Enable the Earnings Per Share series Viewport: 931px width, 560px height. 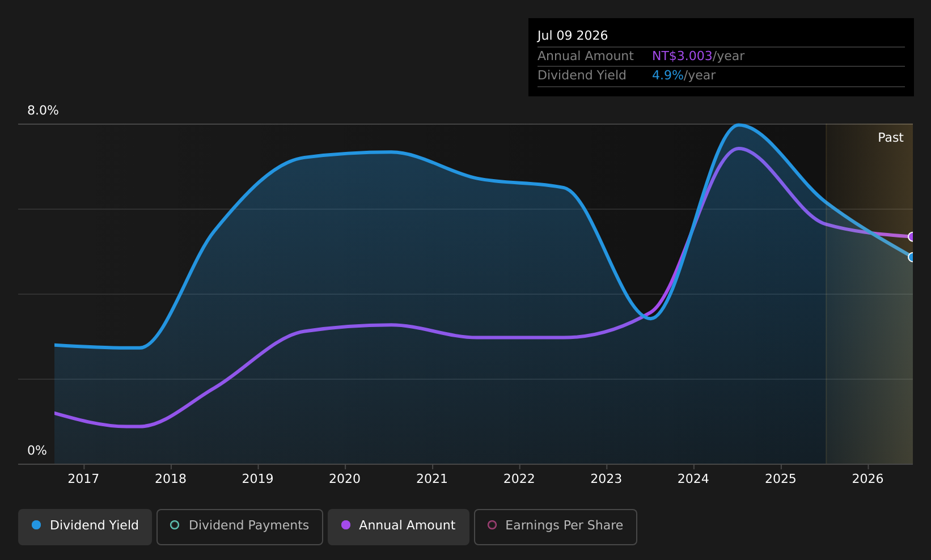click(x=556, y=527)
